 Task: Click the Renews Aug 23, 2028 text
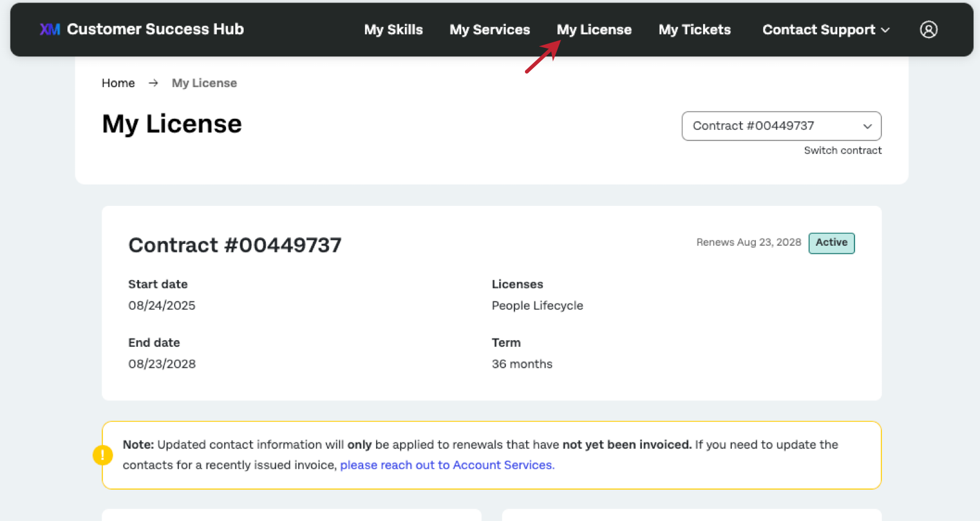pyautogui.click(x=748, y=242)
